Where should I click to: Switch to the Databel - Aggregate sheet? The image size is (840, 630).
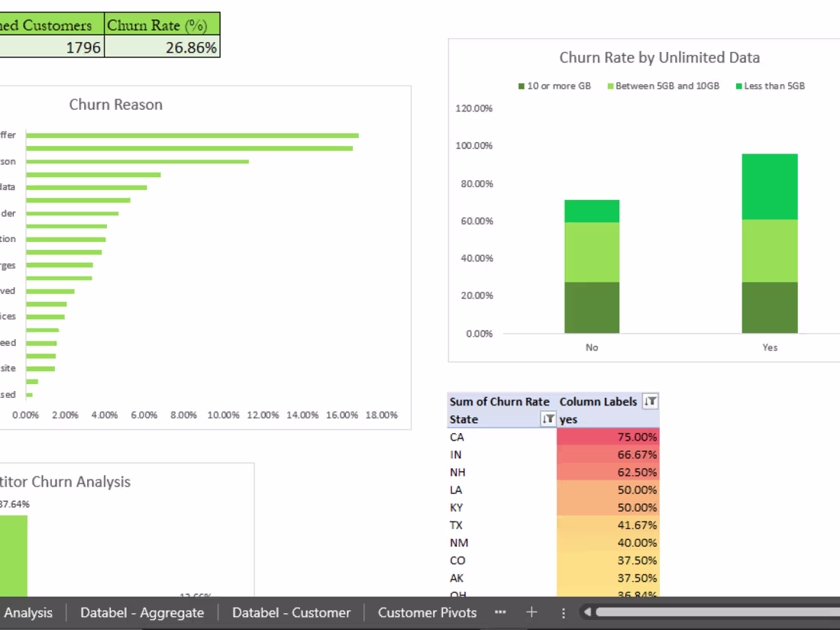142,612
